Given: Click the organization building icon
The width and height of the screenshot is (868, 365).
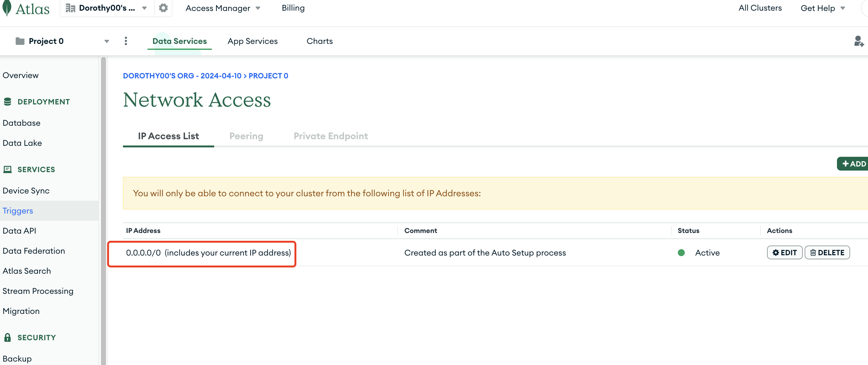Looking at the screenshot, I should click(x=70, y=8).
